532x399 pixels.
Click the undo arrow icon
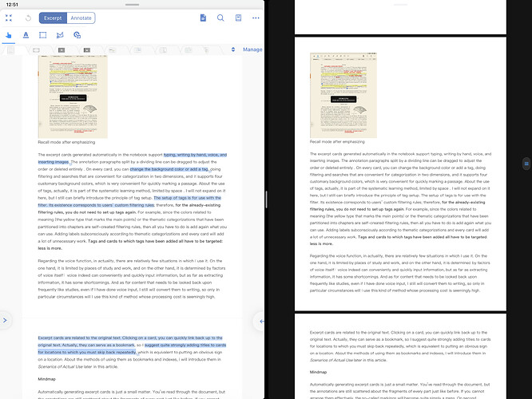(x=28, y=18)
